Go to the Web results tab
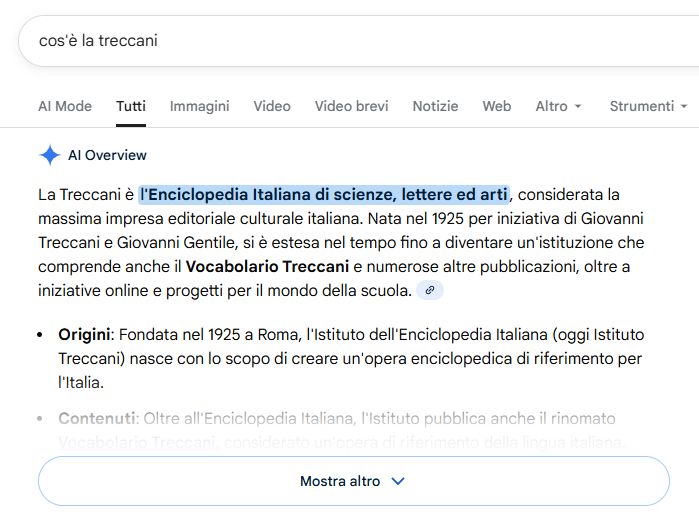The image size is (699, 521). 497,106
